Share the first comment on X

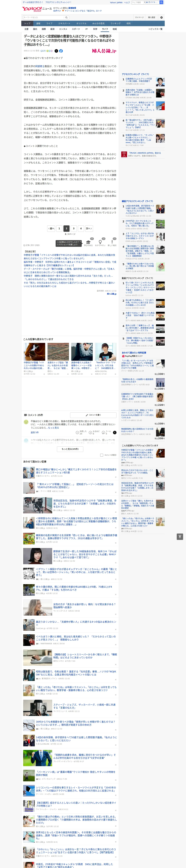[115, 433]
